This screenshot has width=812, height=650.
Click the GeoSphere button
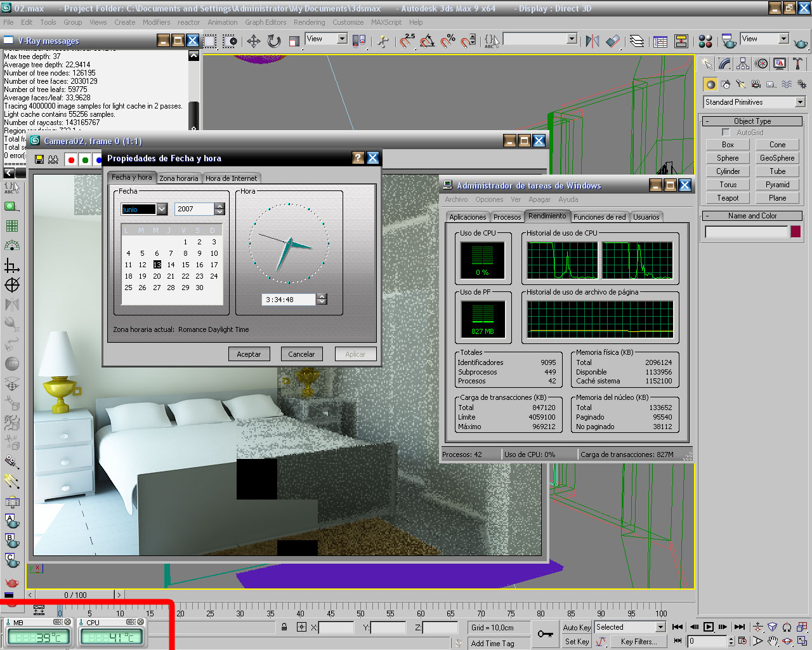click(x=777, y=158)
